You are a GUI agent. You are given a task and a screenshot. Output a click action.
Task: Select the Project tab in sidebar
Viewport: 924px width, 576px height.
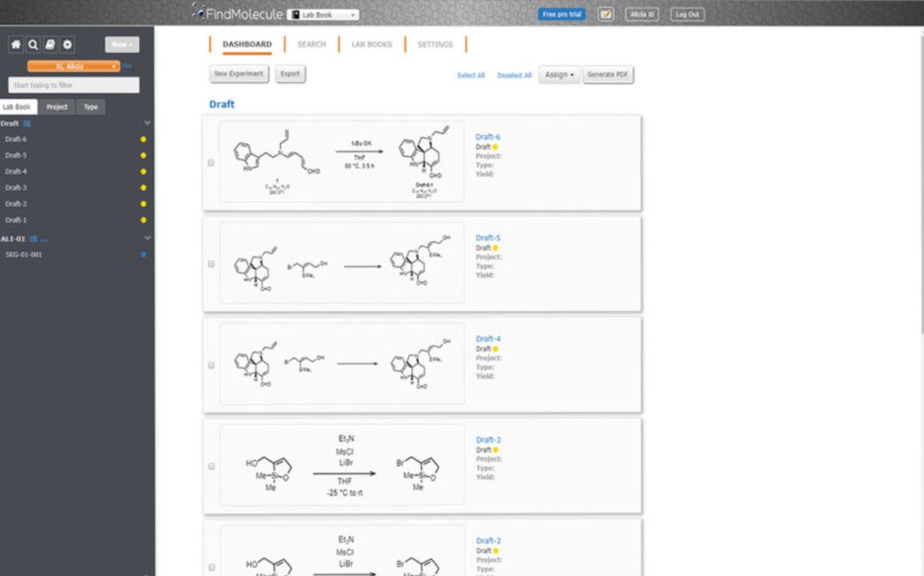[x=57, y=107]
